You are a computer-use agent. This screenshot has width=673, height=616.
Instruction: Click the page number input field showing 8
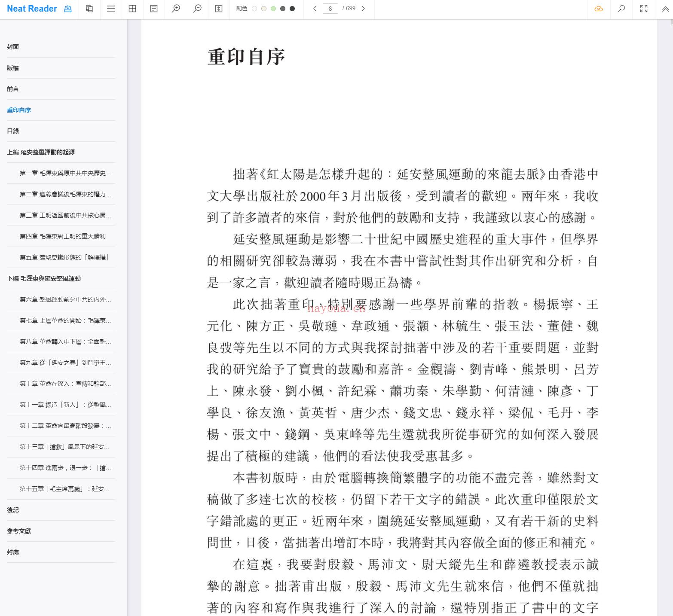pos(330,9)
